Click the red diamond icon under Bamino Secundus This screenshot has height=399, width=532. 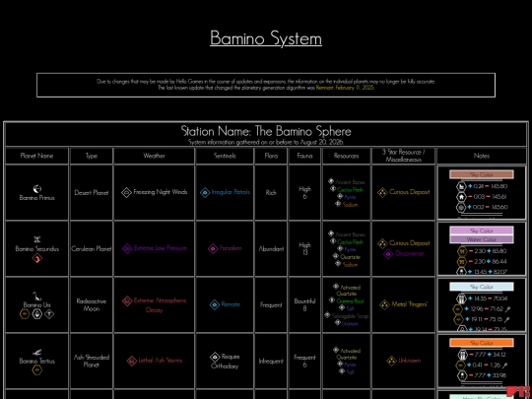click(x=37, y=258)
